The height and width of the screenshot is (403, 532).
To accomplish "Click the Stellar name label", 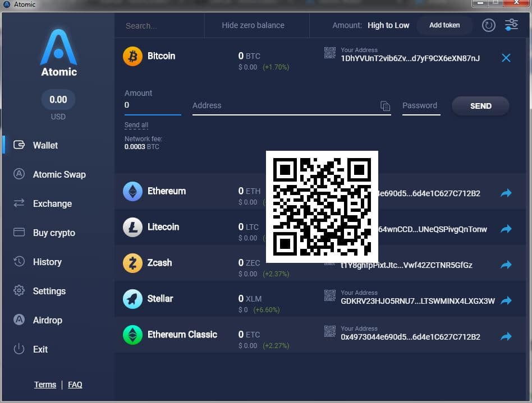I will click(160, 299).
